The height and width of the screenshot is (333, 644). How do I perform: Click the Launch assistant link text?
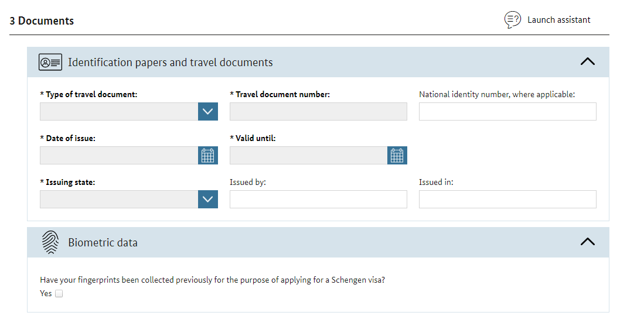pyautogui.click(x=558, y=20)
